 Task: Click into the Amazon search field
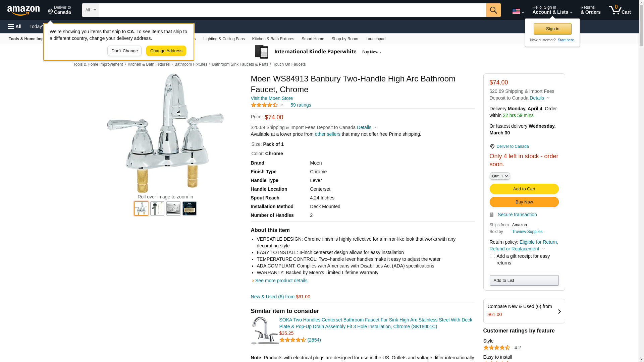click(x=292, y=10)
